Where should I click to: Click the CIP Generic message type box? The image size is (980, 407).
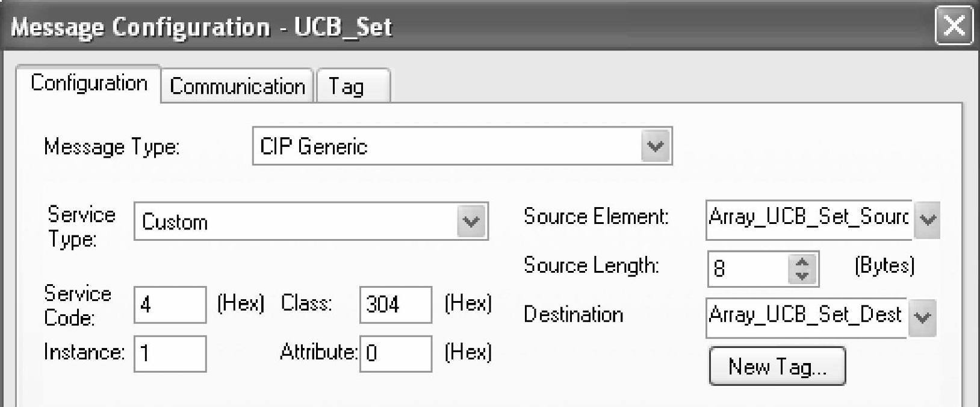[x=445, y=146]
